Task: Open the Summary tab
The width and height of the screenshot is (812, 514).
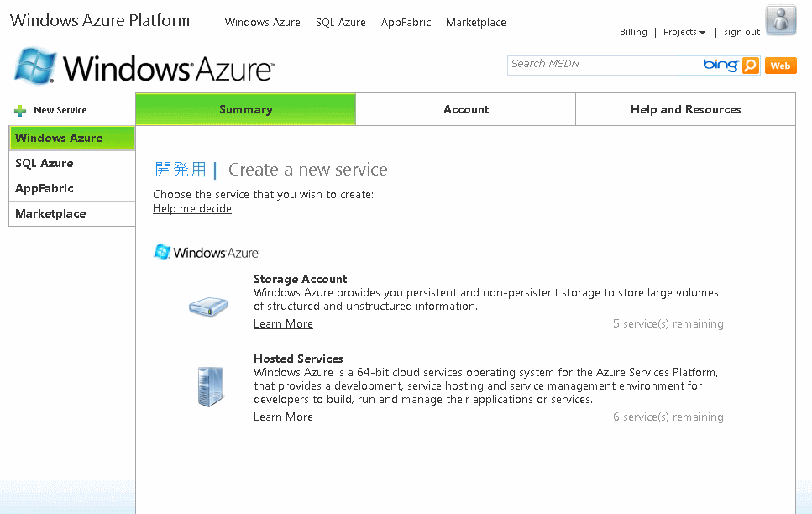Action: tap(246, 109)
